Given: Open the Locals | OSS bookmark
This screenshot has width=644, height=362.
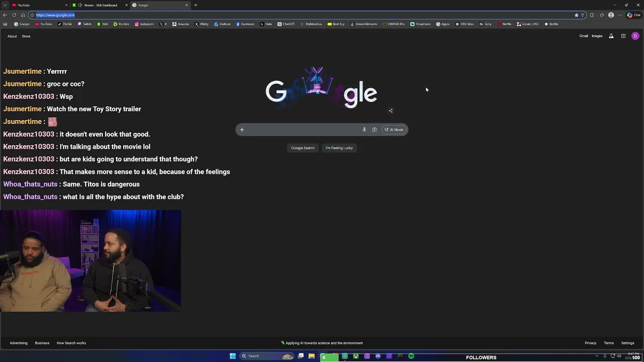Looking at the screenshot, I should tap(528, 24).
